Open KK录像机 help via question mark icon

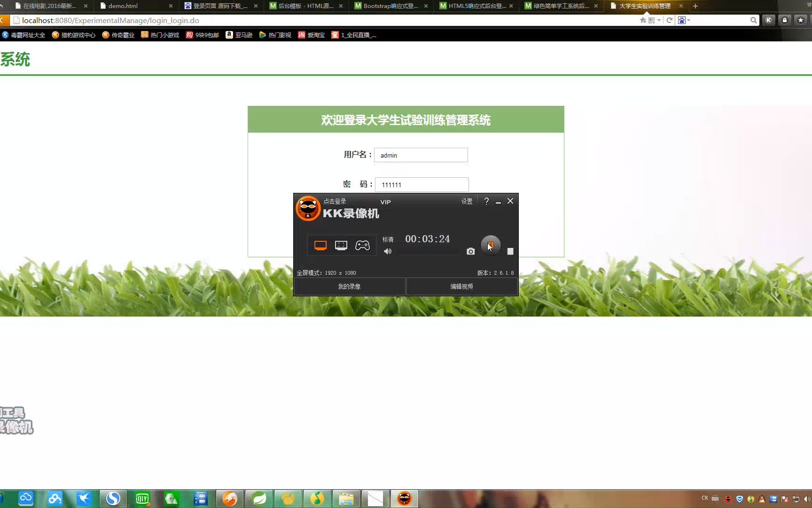[x=486, y=201]
